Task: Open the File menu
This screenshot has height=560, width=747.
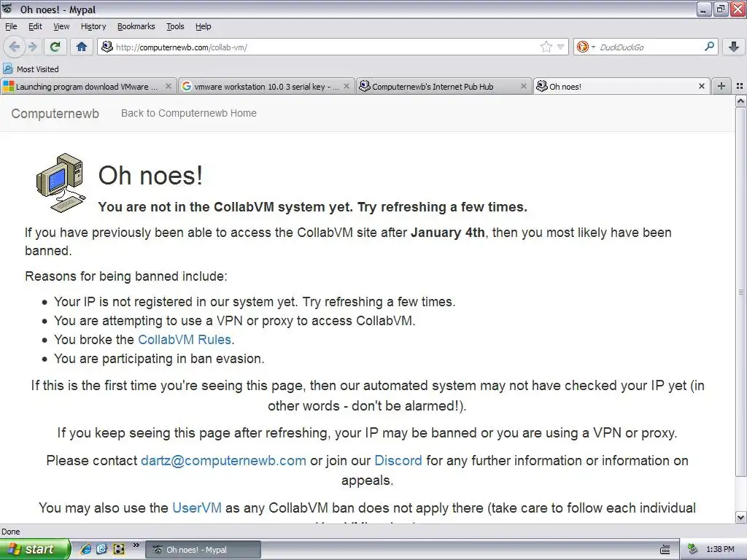Action: pyautogui.click(x=11, y=26)
